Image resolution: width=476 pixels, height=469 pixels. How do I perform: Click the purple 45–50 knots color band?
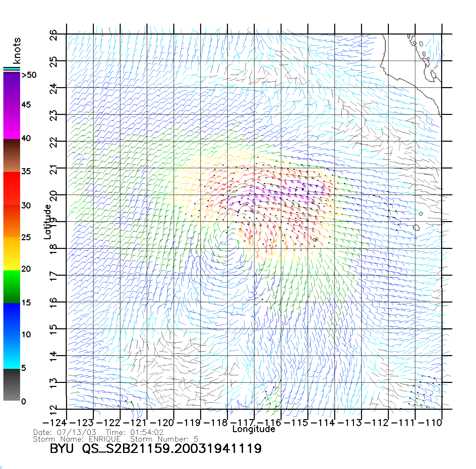[x=12, y=89]
